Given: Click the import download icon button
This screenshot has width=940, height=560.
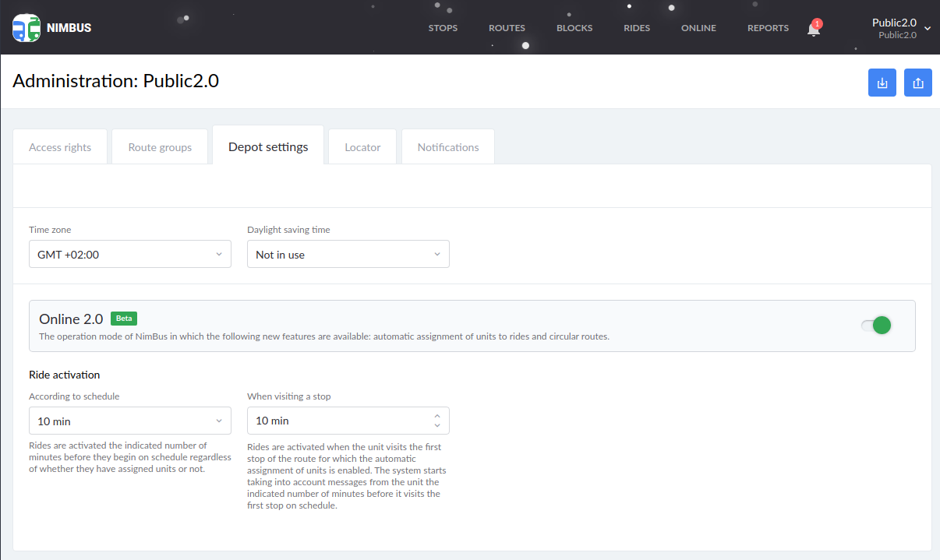Looking at the screenshot, I should click(x=882, y=83).
